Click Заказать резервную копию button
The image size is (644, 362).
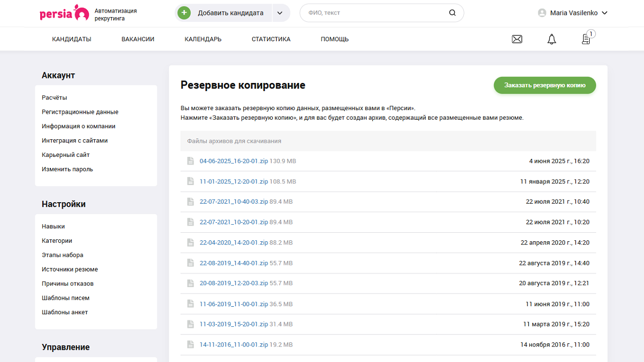[544, 85]
